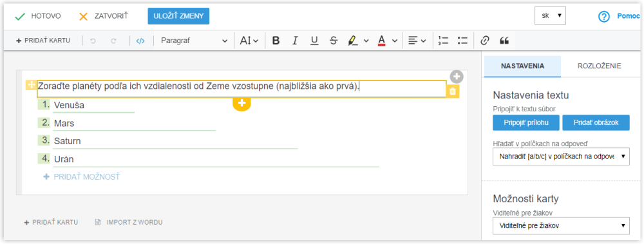This screenshot has width=644, height=244.
Task: Open the Nahradiť [a/b/c] dropdown
Action: [x=561, y=156]
